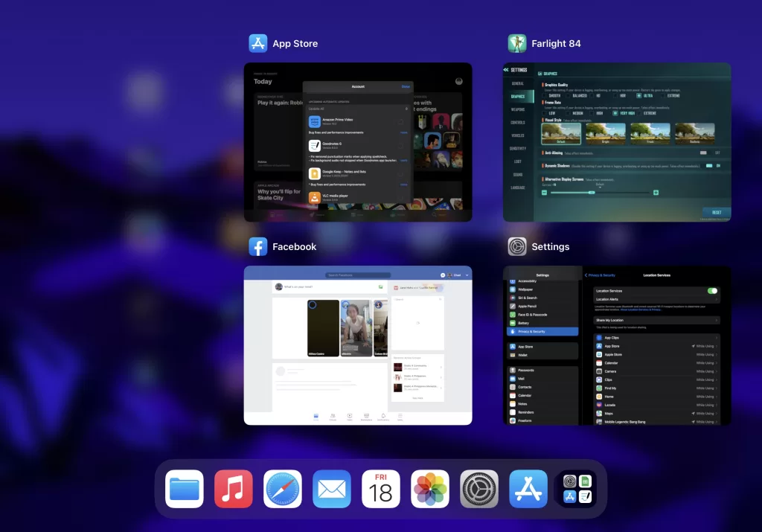This screenshot has height=532, width=762.
Task: Select LOW frame rate checkbox
Action: [545, 113]
